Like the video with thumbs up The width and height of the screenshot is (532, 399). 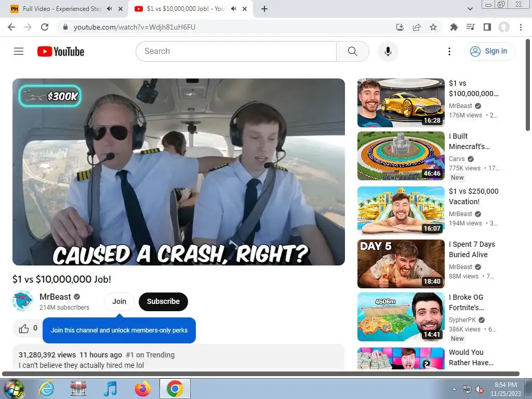point(24,328)
